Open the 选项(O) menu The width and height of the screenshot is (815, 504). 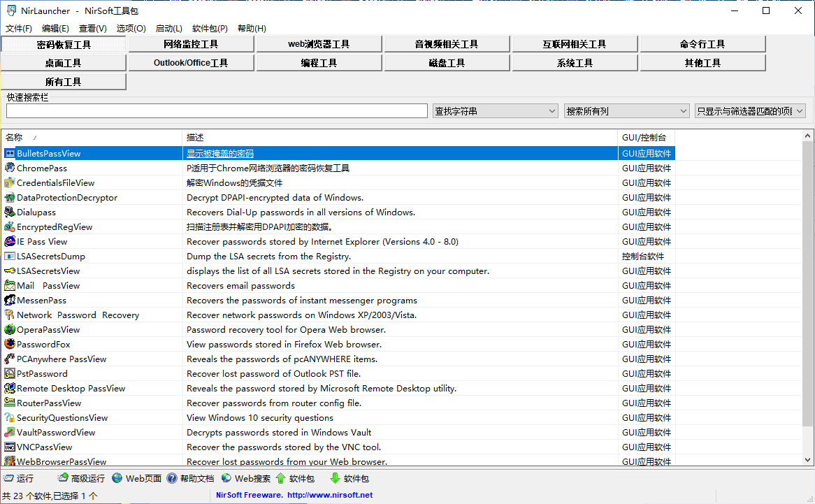click(x=131, y=29)
